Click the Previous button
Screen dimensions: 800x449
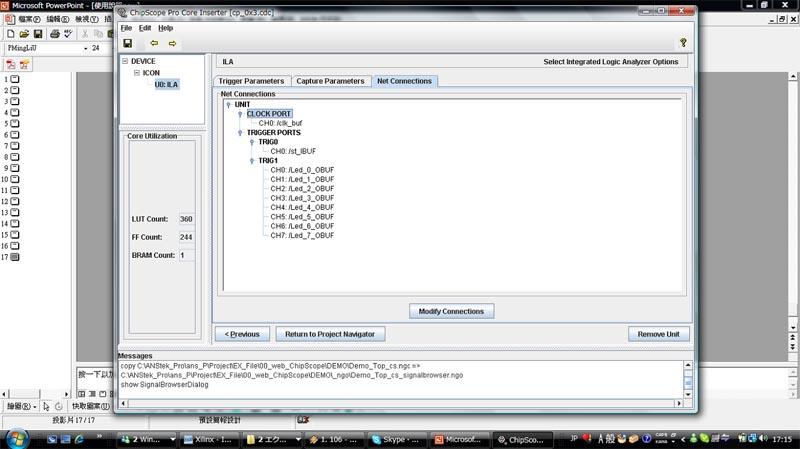[x=242, y=334]
